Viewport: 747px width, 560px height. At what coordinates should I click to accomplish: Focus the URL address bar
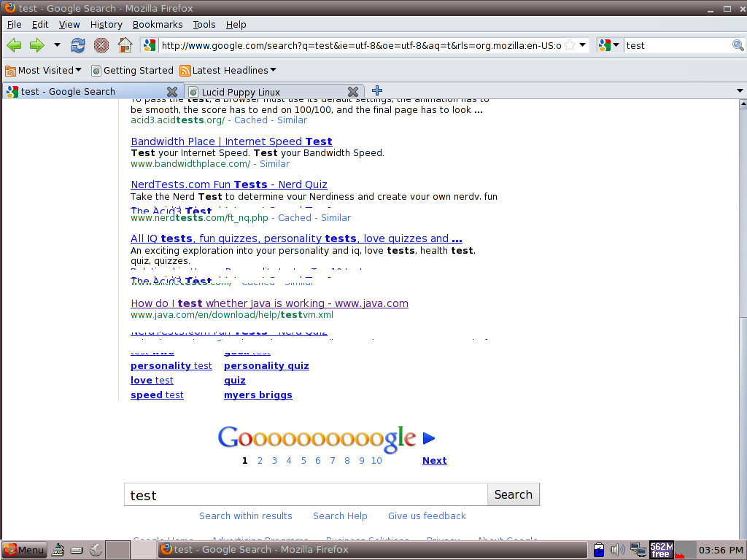point(361,45)
